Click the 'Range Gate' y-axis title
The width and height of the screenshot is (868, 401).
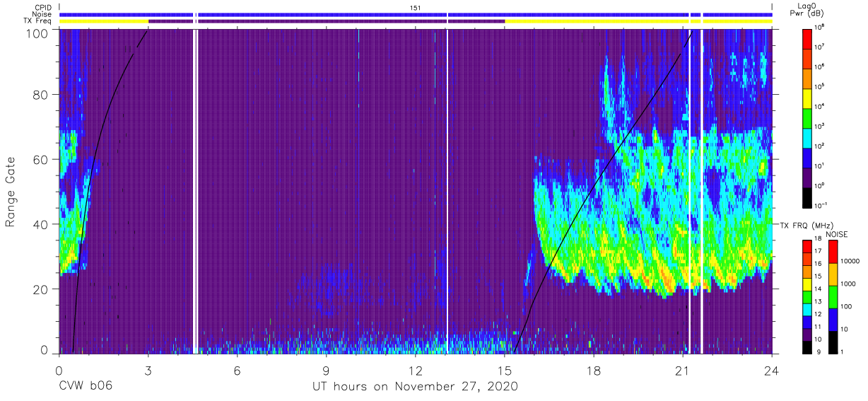pyautogui.click(x=11, y=192)
